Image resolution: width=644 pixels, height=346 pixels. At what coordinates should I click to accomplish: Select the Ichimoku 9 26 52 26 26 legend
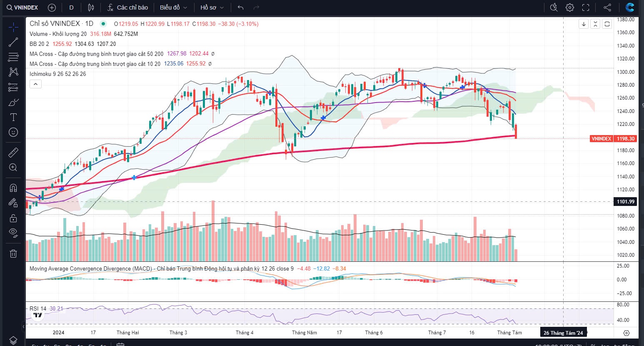tap(57, 74)
